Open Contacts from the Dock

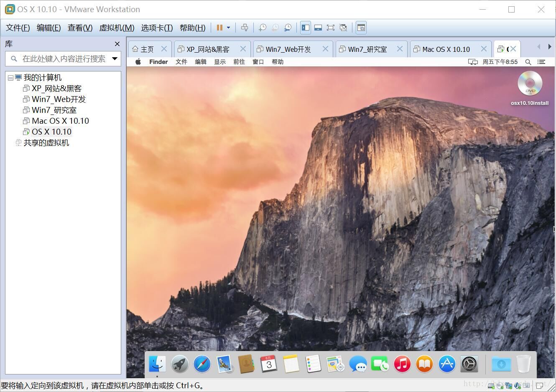(x=246, y=364)
